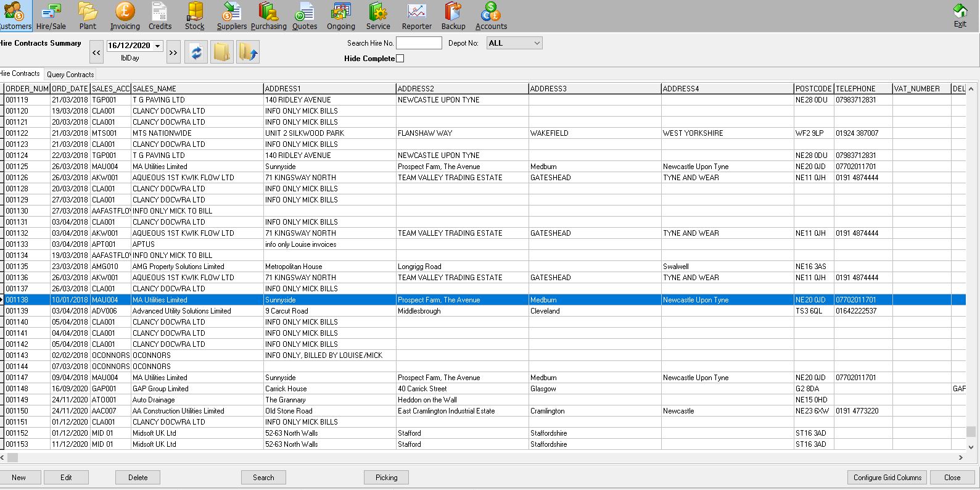
Task: Click the horizontal scrollbar right arrow
Action: pos(960,458)
